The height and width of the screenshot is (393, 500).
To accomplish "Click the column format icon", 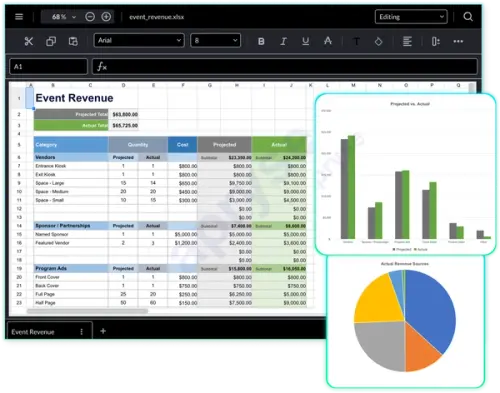I will tap(436, 41).
